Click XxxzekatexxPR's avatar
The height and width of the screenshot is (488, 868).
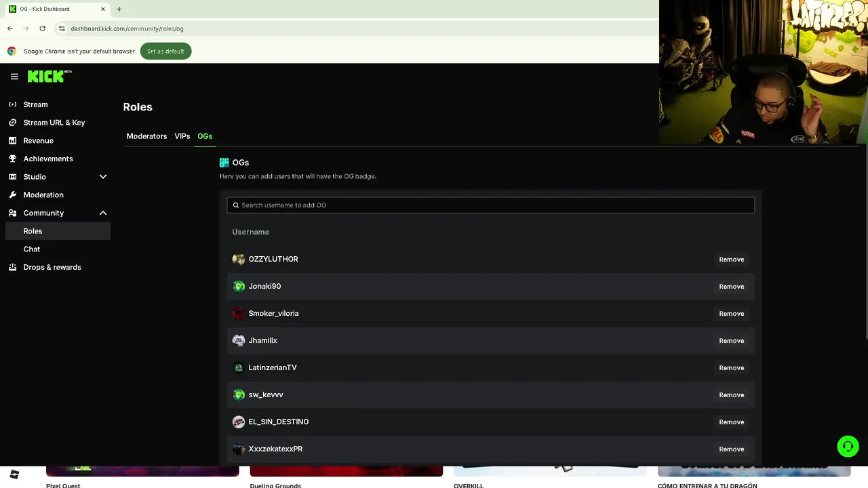tap(239, 449)
